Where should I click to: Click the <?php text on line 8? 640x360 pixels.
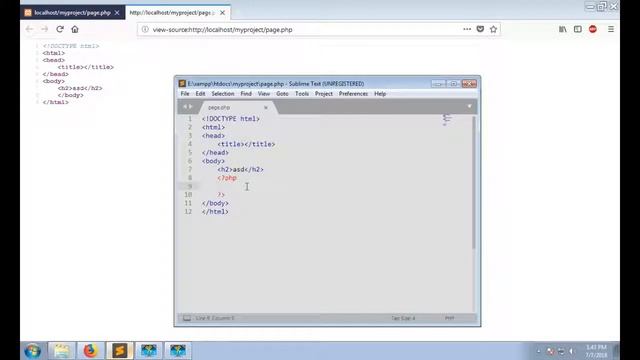(227, 178)
